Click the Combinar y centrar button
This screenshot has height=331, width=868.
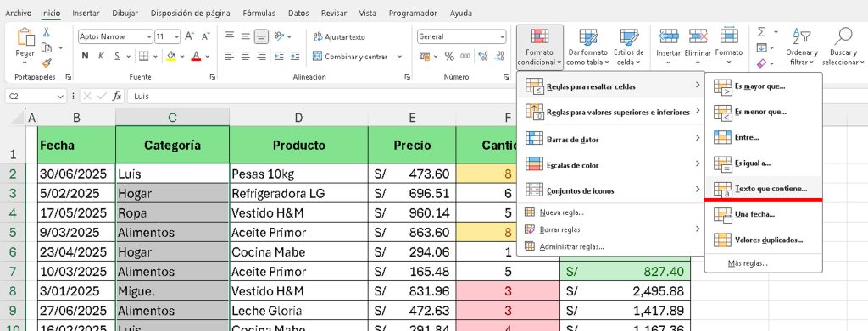pos(350,57)
